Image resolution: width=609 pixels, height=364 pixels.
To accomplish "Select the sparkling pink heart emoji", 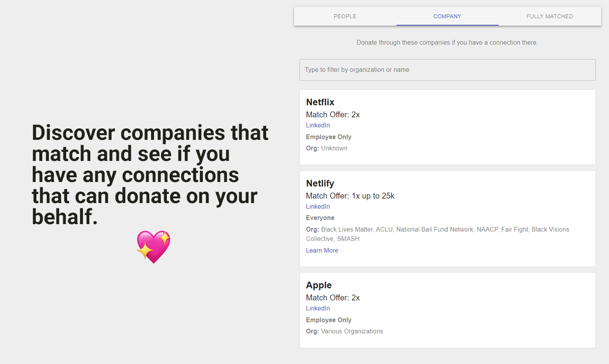I will click(153, 247).
